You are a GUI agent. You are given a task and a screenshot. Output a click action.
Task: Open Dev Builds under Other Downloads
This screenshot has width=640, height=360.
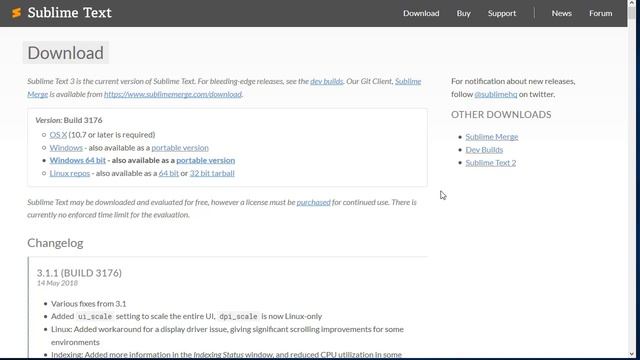484,150
